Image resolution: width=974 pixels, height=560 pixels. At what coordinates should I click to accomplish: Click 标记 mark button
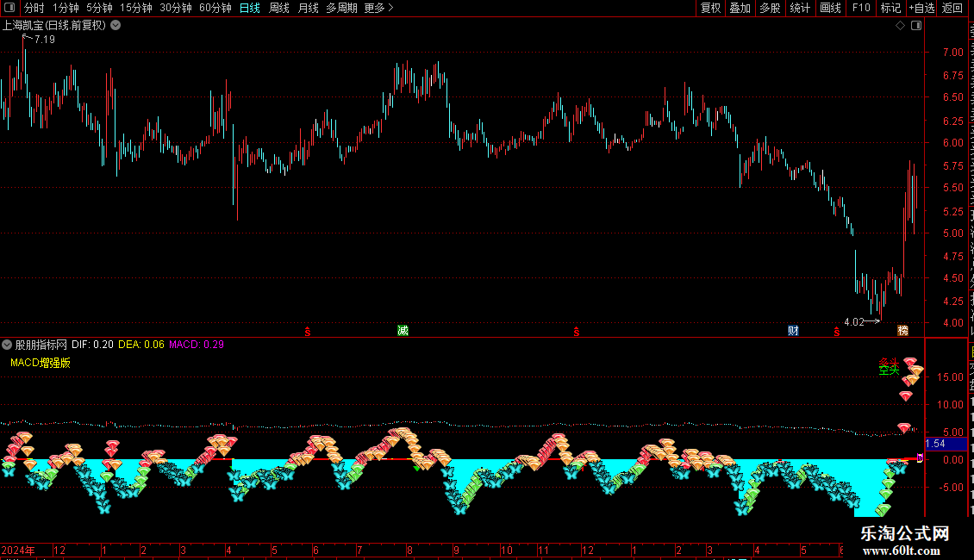[x=890, y=8]
